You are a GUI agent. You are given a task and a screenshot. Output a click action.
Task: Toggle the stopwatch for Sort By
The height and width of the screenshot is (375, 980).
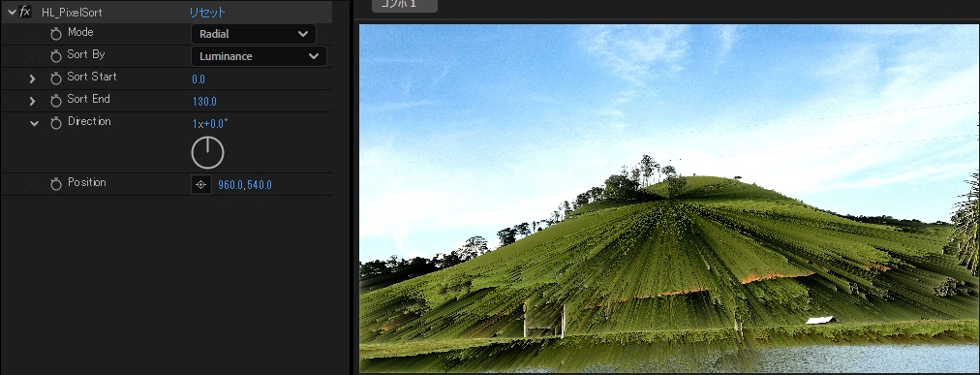[x=55, y=56]
